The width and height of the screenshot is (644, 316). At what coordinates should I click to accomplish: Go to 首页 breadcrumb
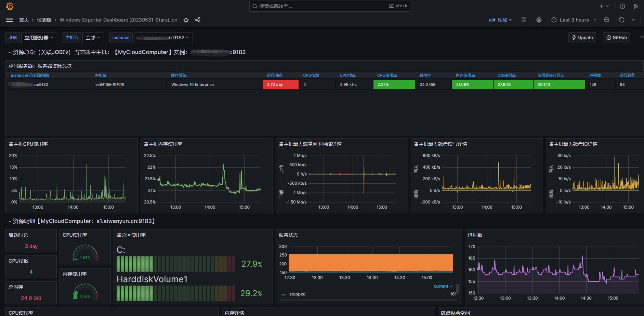click(x=24, y=20)
